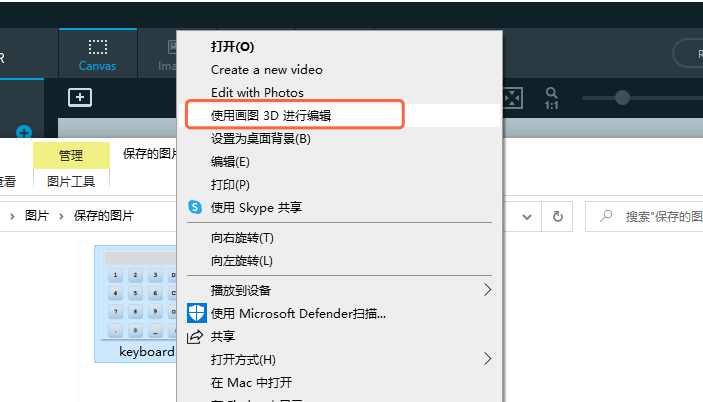The width and height of the screenshot is (703, 402).
Task: Open the 图片工具 ribbon tab
Action: coord(71,182)
